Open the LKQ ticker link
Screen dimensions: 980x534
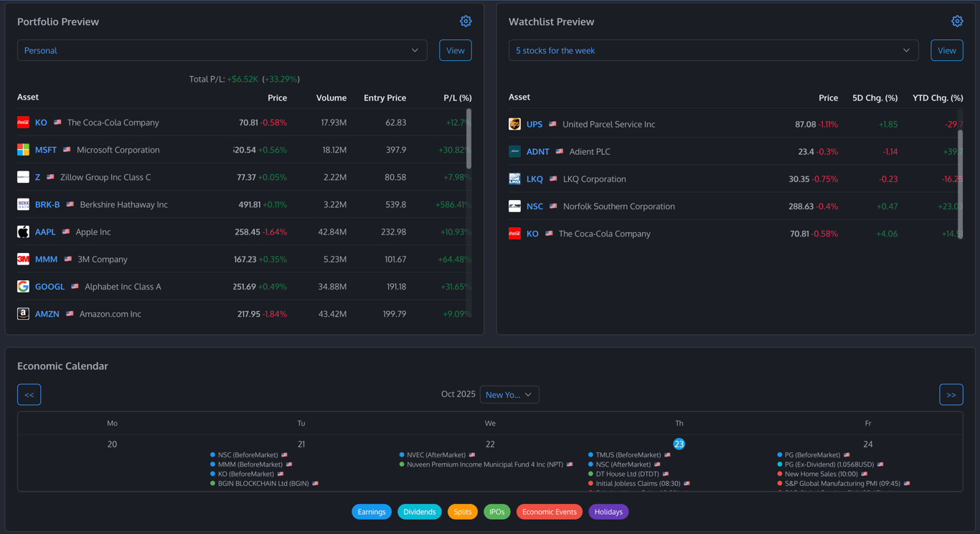[535, 178]
